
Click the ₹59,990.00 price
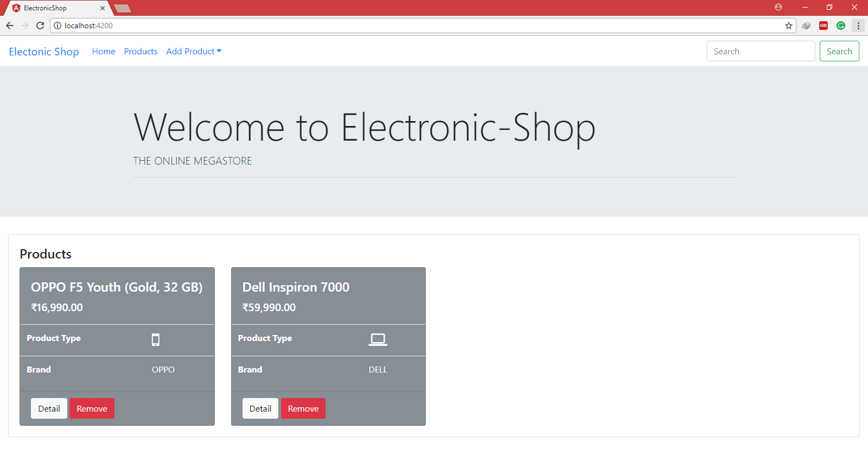click(x=269, y=307)
